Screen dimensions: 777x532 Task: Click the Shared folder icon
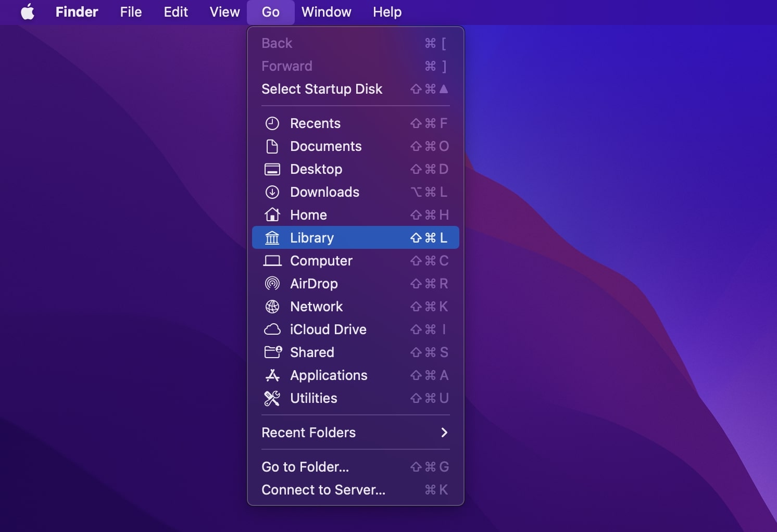pos(273,352)
